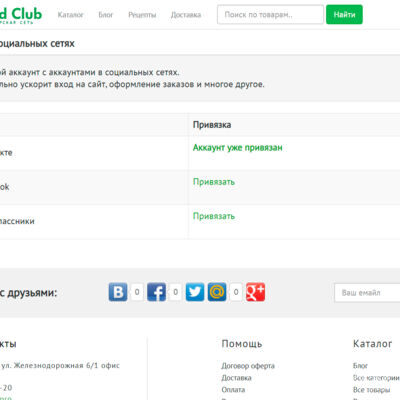Share via the Twitter bird icon
Screen dimensions: 400x400
(x=195, y=292)
